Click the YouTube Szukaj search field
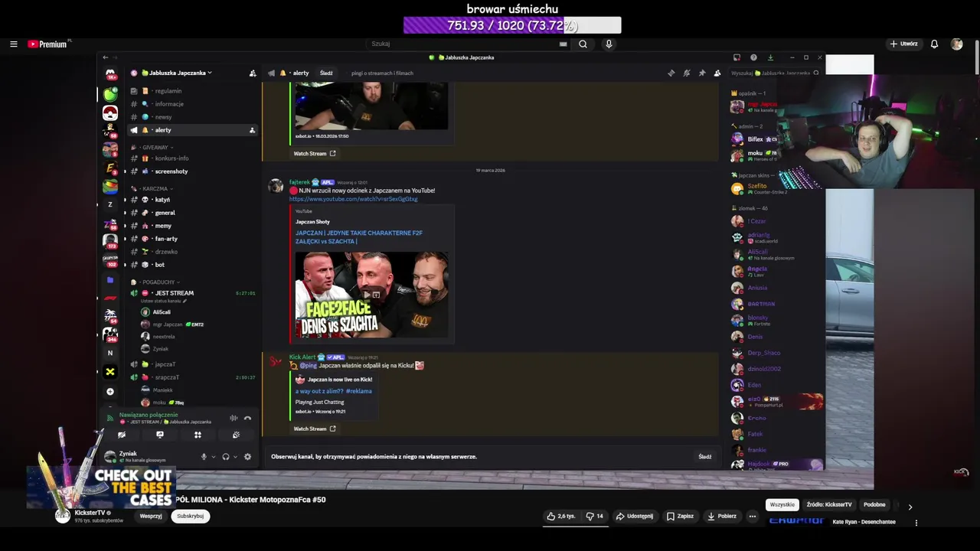Image resolution: width=980 pixels, height=551 pixels. [467, 44]
